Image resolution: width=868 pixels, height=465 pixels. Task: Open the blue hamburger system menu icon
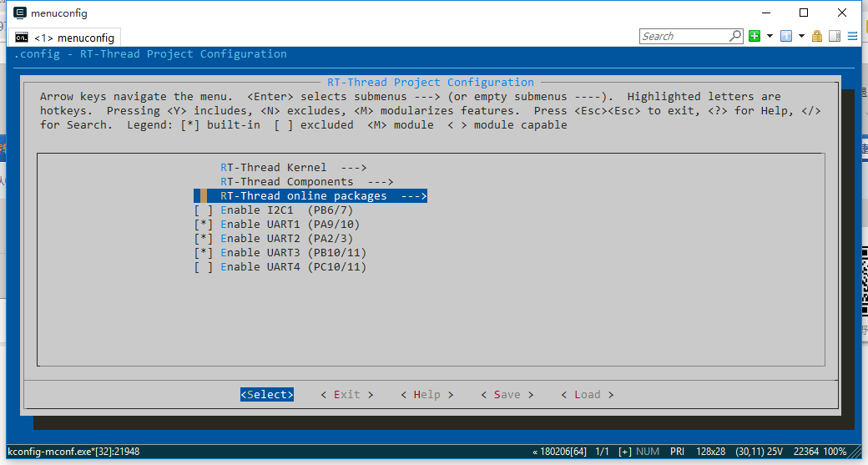[x=852, y=37]
